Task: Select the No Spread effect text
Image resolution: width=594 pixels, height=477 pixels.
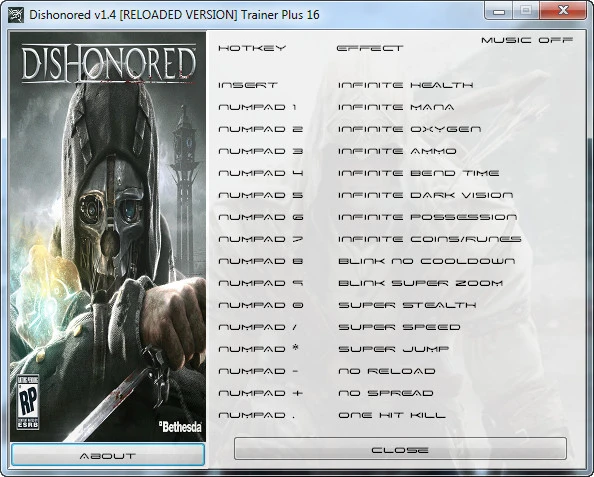Action: click(x=386, y=393)
